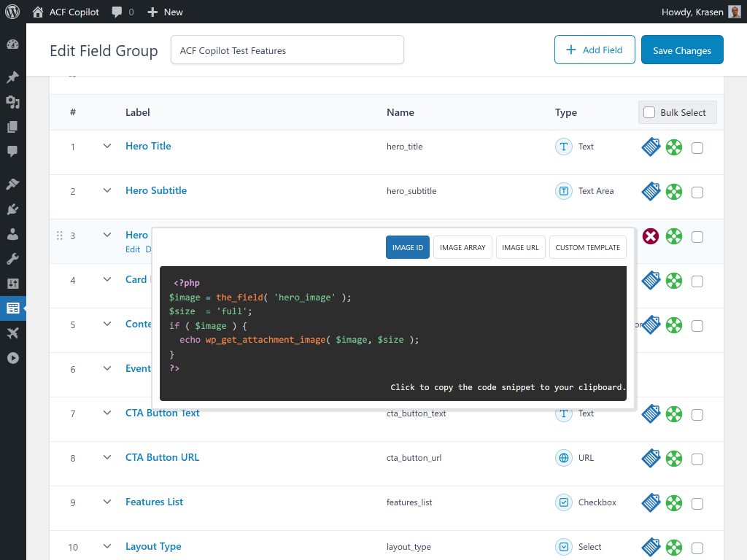Image resolution: width=747 pixels, height=560 pixels.
Task: Switch to the IMAGE ARRAY tab
Action: pos(462,247)
